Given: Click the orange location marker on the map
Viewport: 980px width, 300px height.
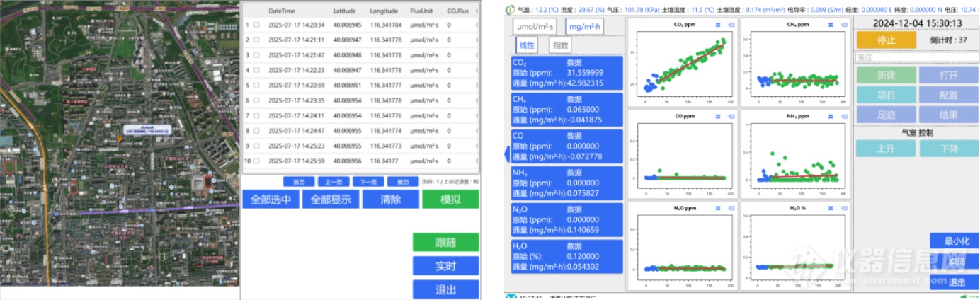Looking at the screenshot, I should coord(120,139).
